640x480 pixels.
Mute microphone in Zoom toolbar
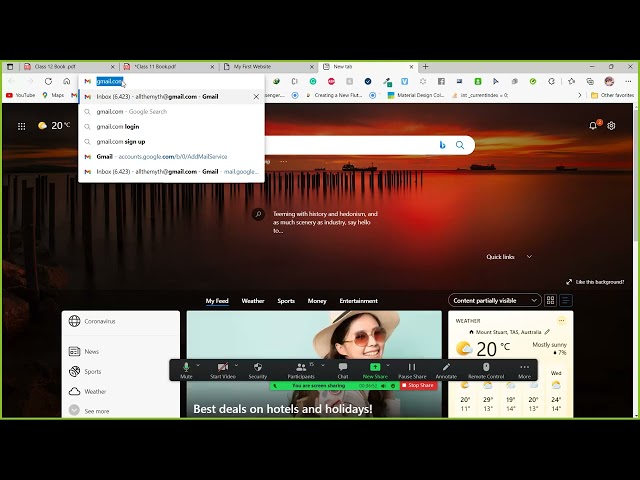tap(186, 370)
